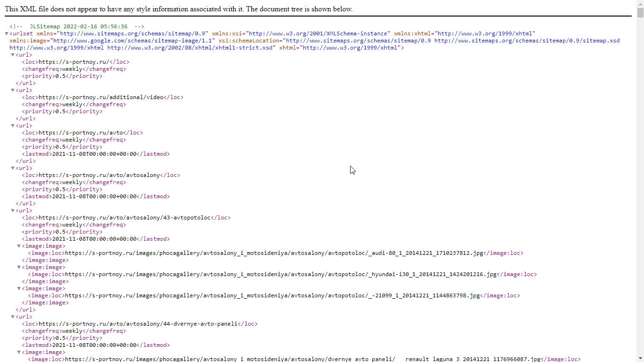Collapse the url node containing additional/video
Image resolution: width=644 pixels, height=362 pixels.
[x=13, y=91]
